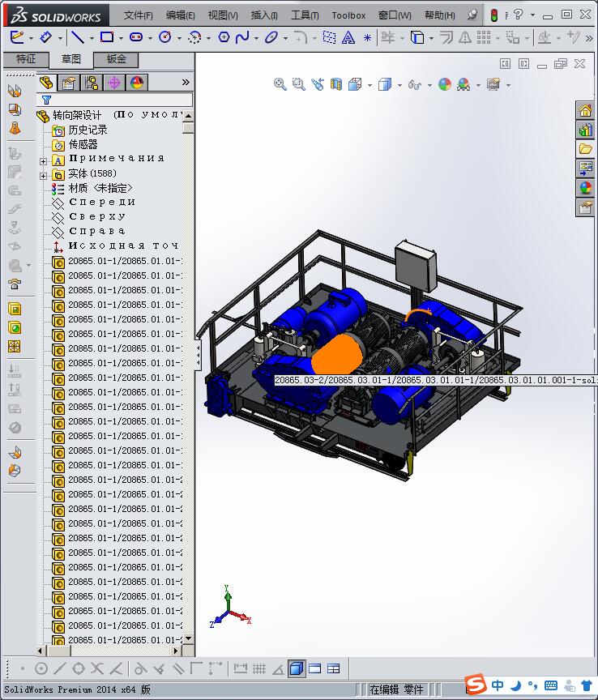Click the Edit Appearance color sphere icon
Viewport: 598px width, 700px height.
tap(444, 84)
